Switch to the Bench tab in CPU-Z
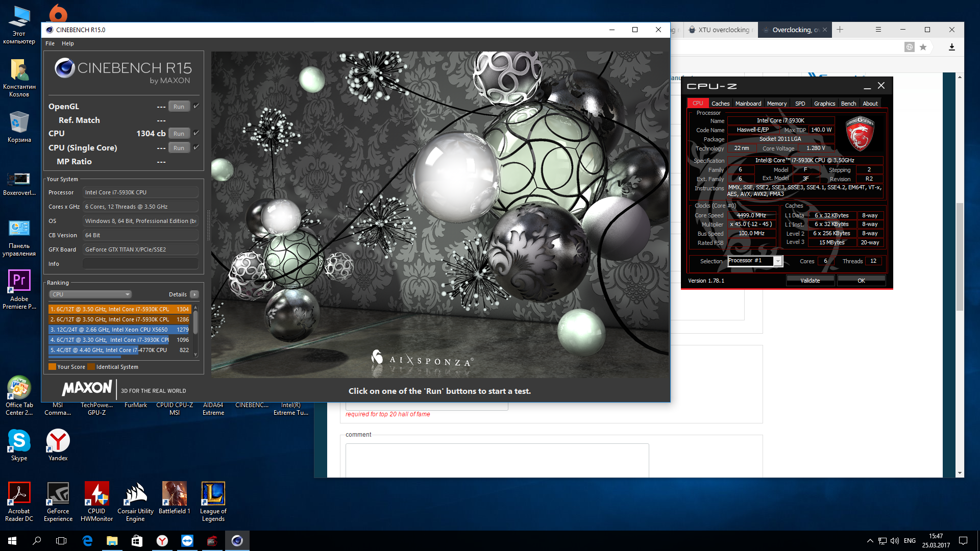This screenshot has width=980, height=551. [x=848, y=104]
